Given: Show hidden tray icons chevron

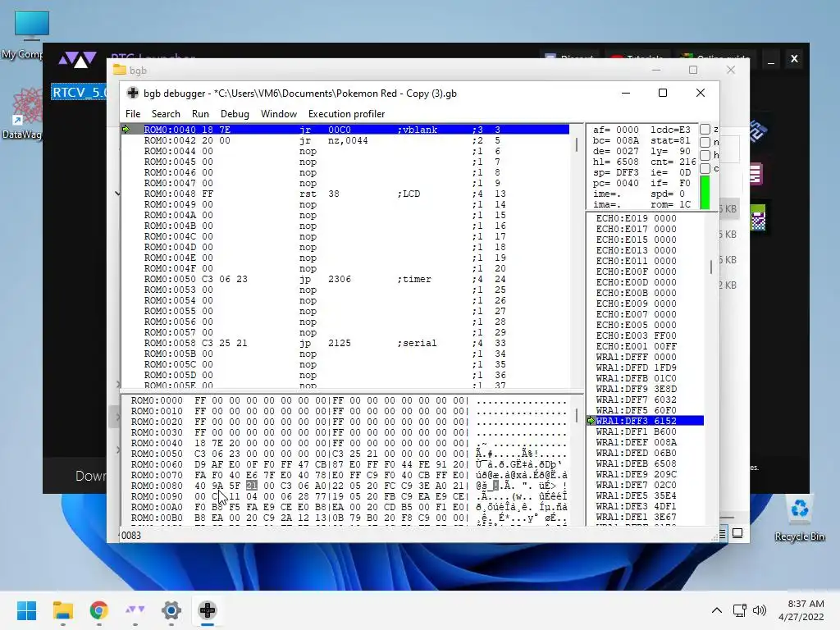Looking at the screenshot, I should [717, 610].
